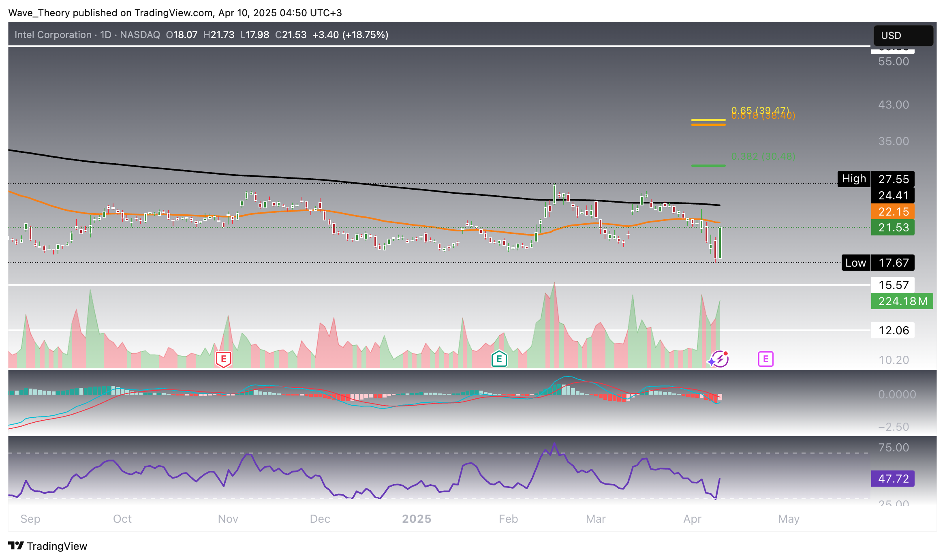Click the orange 22.15 moving average price tag
The width and height of the screenshot is (945, 560).
893,212
